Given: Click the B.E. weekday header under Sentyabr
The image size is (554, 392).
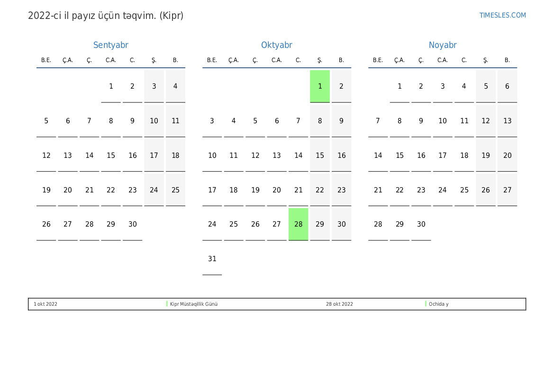Looking at the screenshot, I should [46, 60].
